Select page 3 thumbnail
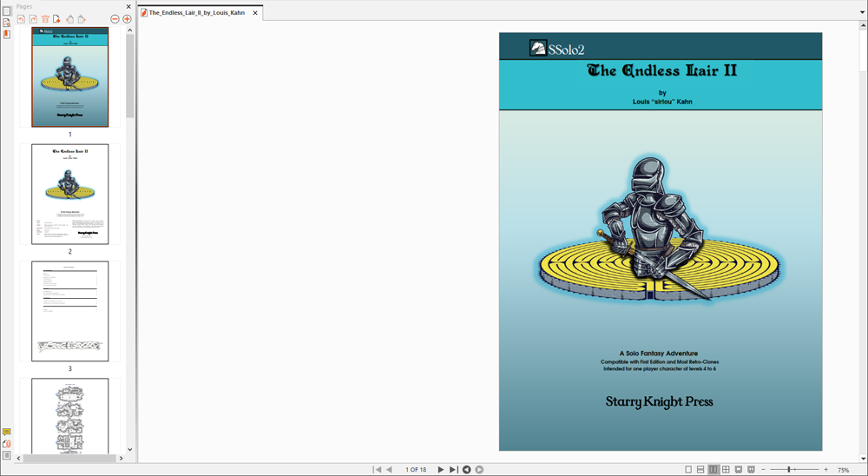868x476 pixels. [x=70, y=311]
